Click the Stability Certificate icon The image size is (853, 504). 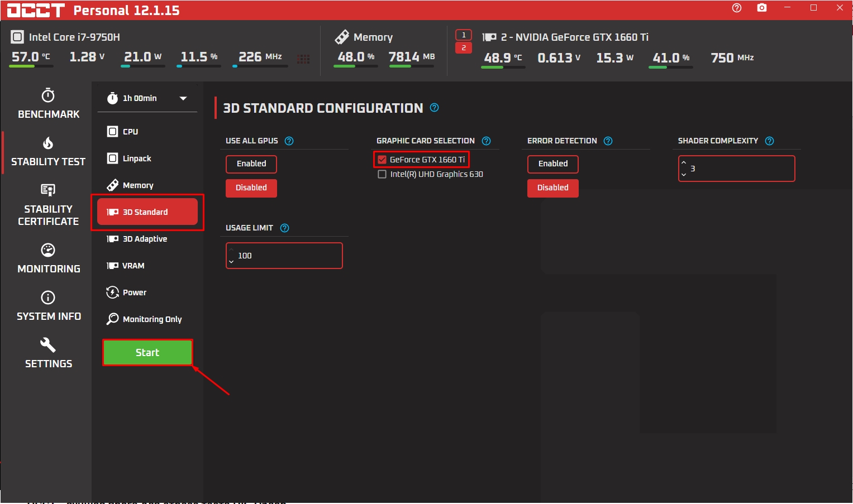click(48, 190)
